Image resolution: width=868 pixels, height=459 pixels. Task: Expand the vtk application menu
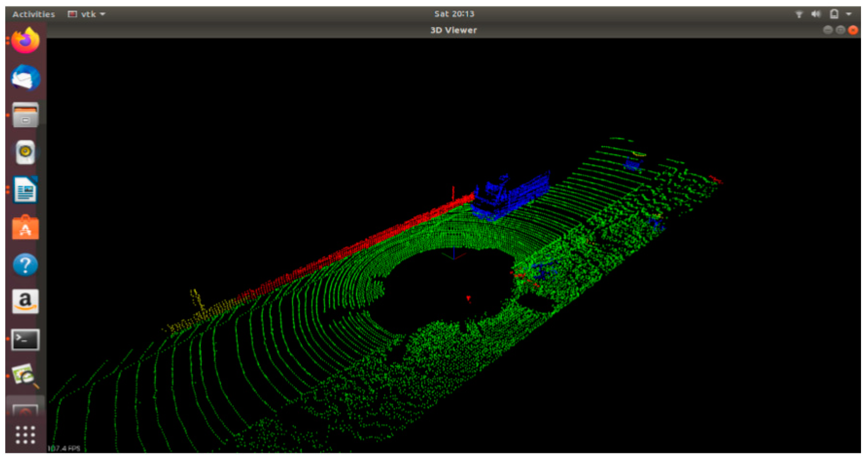87,14
